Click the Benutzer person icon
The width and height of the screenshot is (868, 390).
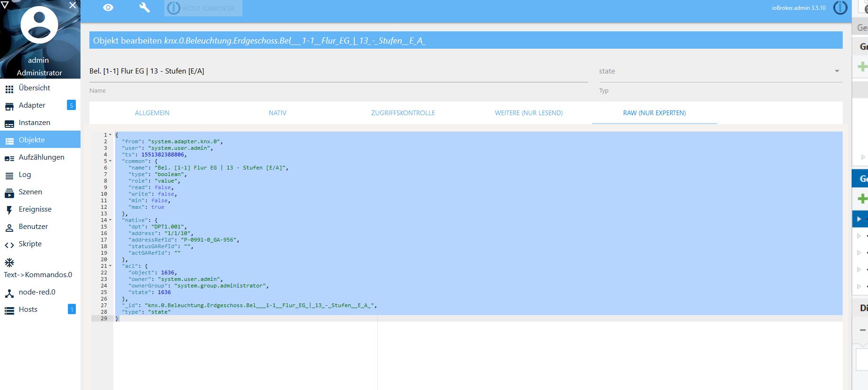pos(9,228)
